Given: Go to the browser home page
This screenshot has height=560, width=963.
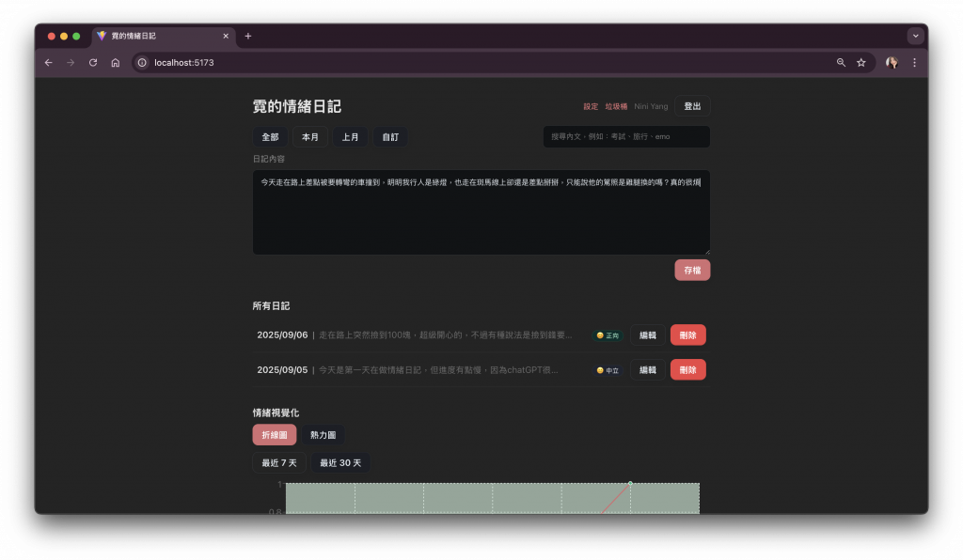Looking at the screenshot, I should point(115,63).
